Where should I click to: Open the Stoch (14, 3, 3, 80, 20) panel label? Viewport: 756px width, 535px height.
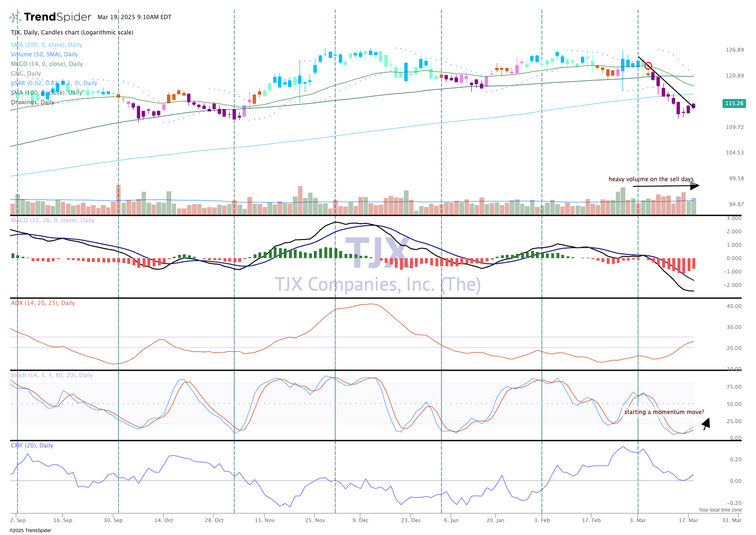52,375
